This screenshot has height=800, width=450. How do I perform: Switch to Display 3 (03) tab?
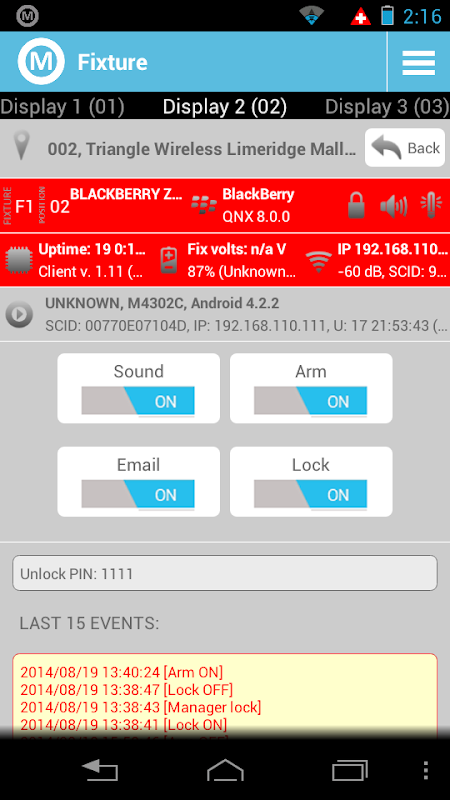pyautogui.click(x=387, y=107)
